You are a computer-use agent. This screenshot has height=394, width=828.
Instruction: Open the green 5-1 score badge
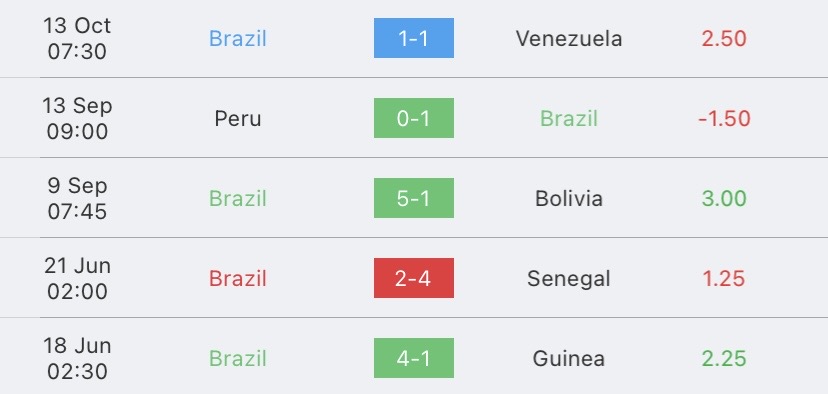[413, 198]
